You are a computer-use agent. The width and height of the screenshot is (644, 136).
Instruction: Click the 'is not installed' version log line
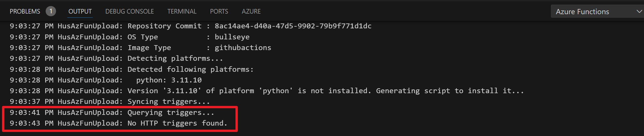(267, 91)
